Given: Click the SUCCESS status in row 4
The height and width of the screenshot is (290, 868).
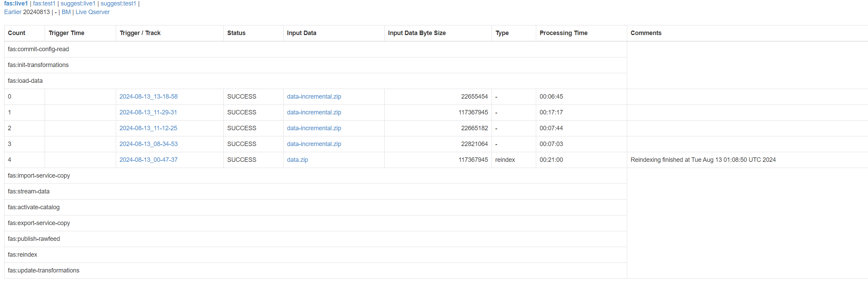Looking at the screenshot, I should coord(241,160).
